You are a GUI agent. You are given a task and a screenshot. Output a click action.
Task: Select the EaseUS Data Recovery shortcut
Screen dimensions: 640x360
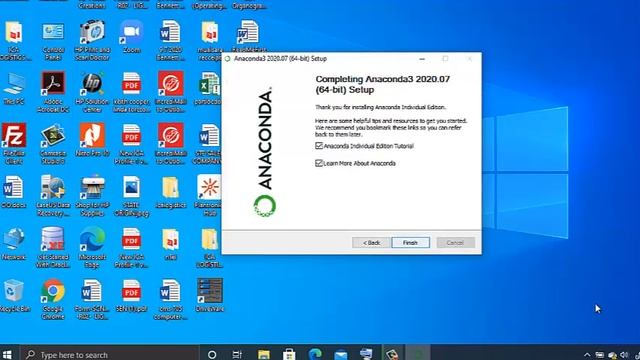[53, 196]
